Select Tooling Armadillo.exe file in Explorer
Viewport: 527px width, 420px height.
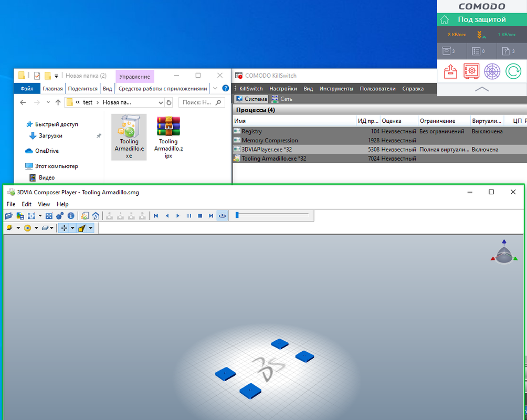[129, 137]
